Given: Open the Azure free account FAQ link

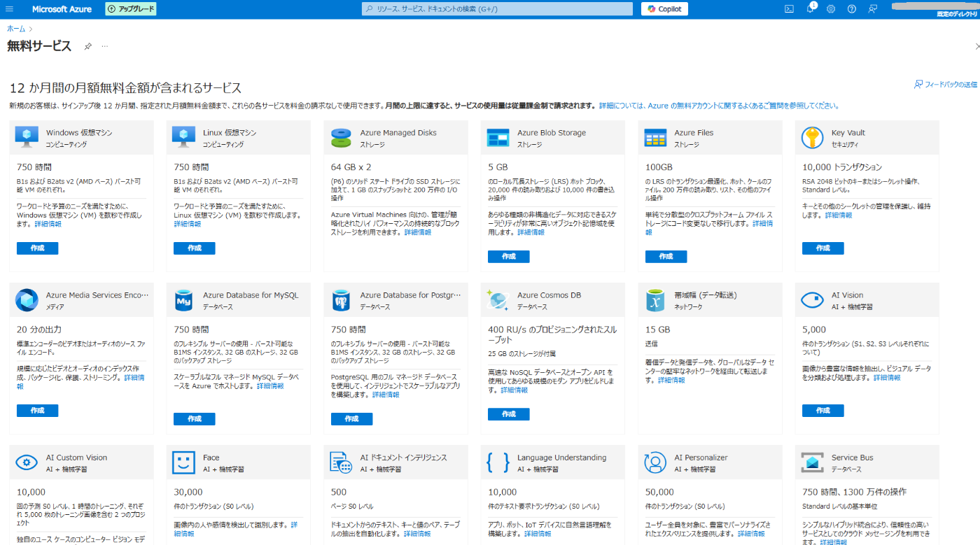Looking at the screenshot, I should pos(719,106).
